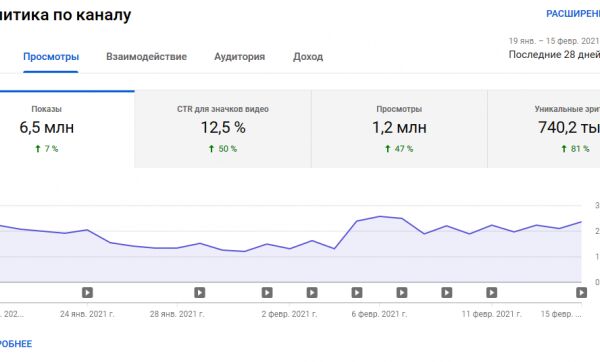Image resolution: width=600 pixels, height=362 pixels.
Task: Click the 11 февр. 2021 г. axis label
Action: [491, 314]
